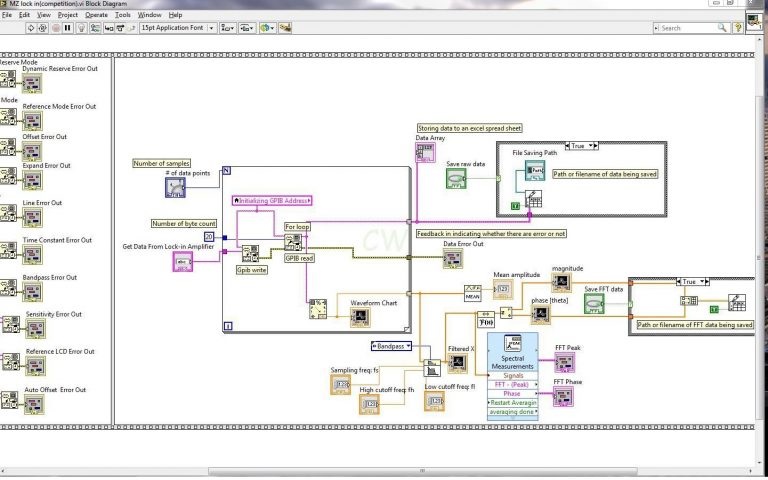
Task: Open the Bandpass filter type selector
Action: (391, 346)
